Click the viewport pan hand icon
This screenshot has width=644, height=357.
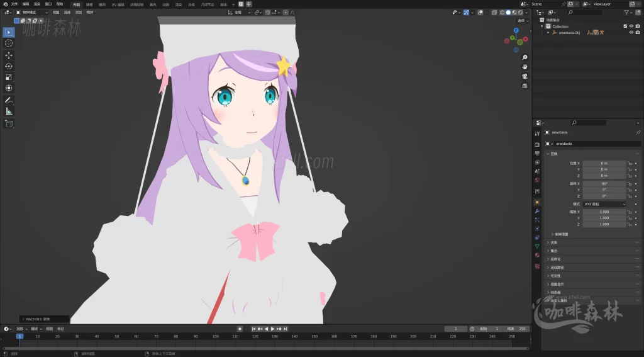[525, 67]
